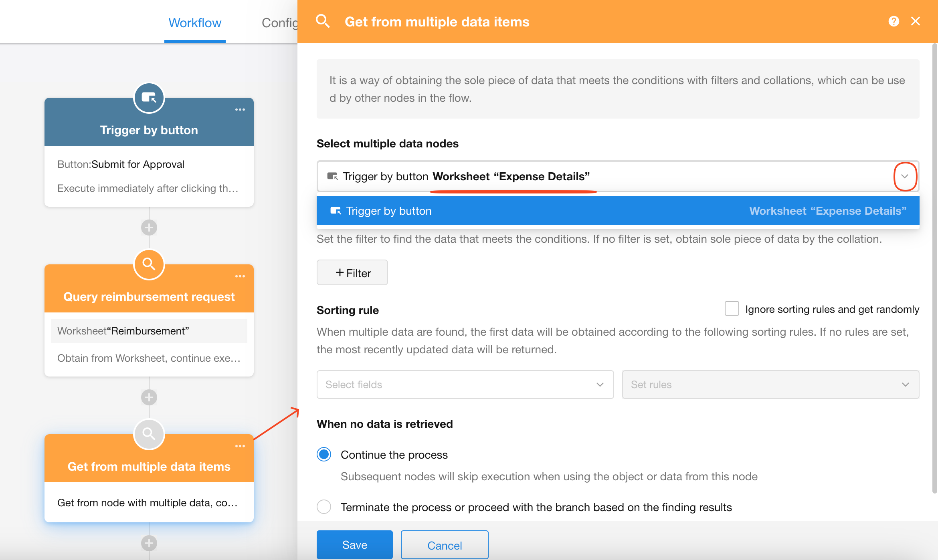Add a node below Query reimbursement request
Screen dimensions: 938x560
149,397
